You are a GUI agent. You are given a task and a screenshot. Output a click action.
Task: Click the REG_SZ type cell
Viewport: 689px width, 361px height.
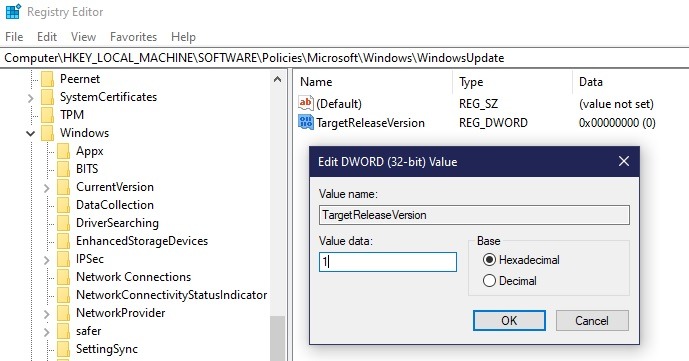pos(478,104)
